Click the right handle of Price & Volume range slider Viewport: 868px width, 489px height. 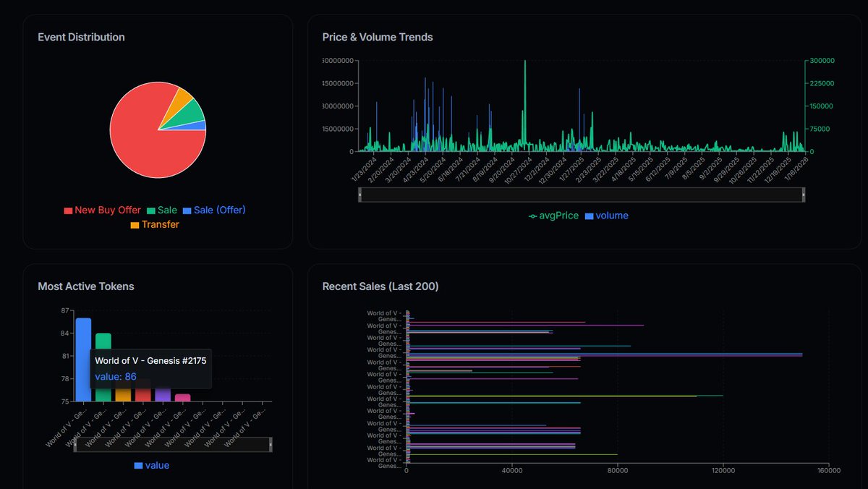(803, 195)
